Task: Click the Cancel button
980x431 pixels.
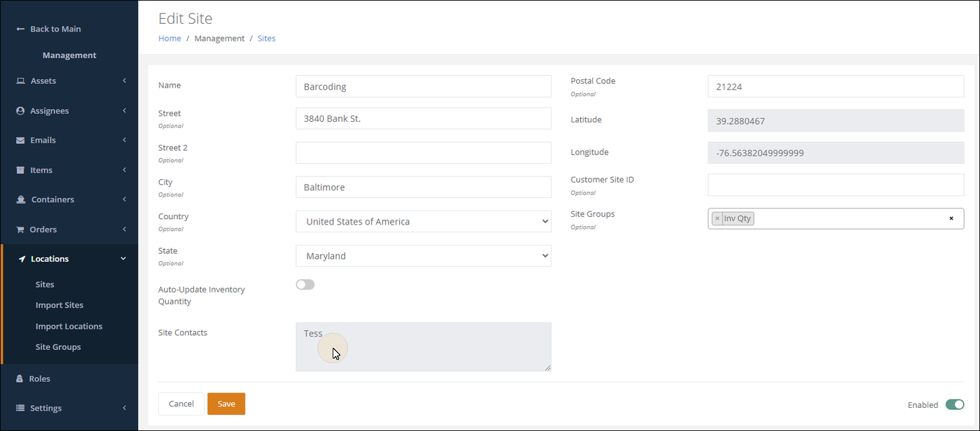Action: (181, 404)
